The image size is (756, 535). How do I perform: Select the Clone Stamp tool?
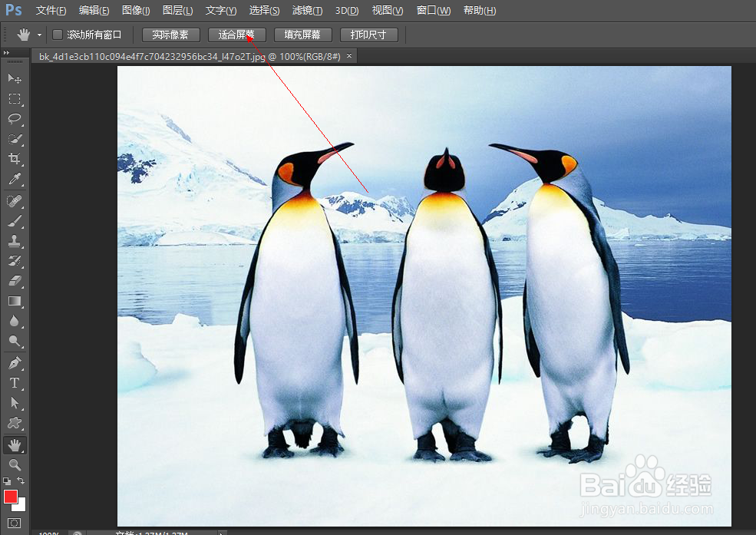click(15, 240)
